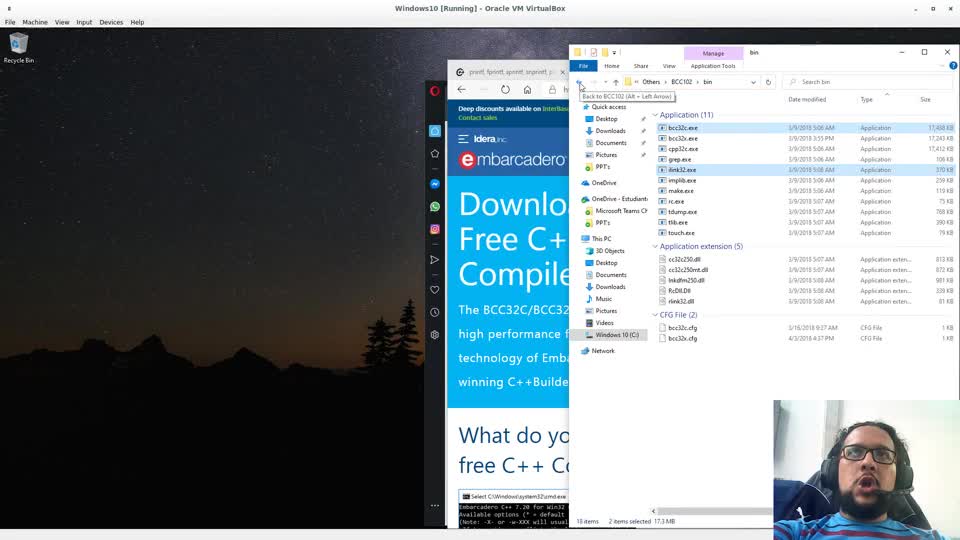Click the quick access properties checkmark icon
Screen dimensions: 960x540
click(593, 53)
